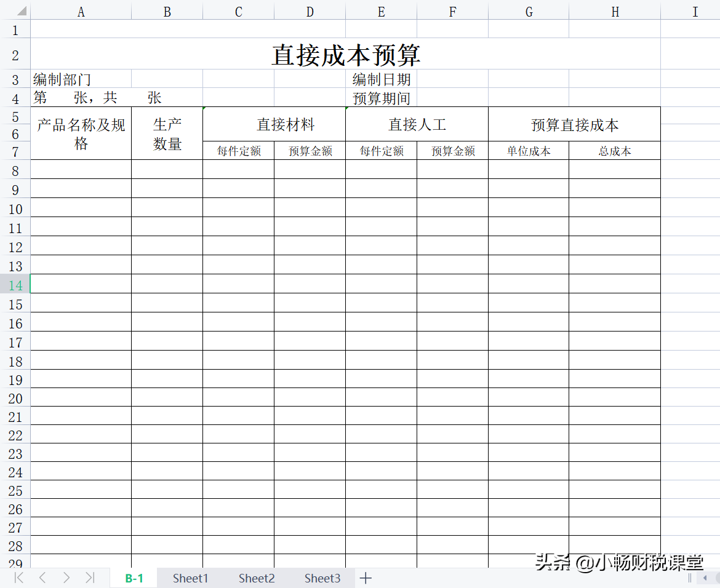Select column header H

(x=615, y=10)
